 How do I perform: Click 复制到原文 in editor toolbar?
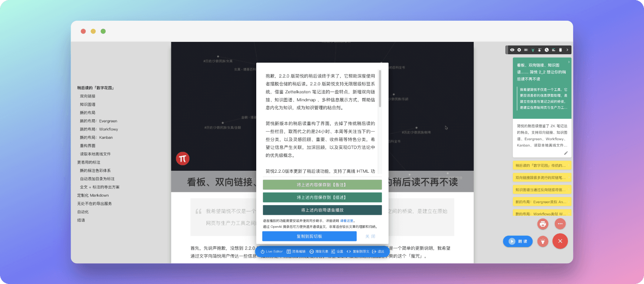358,252
